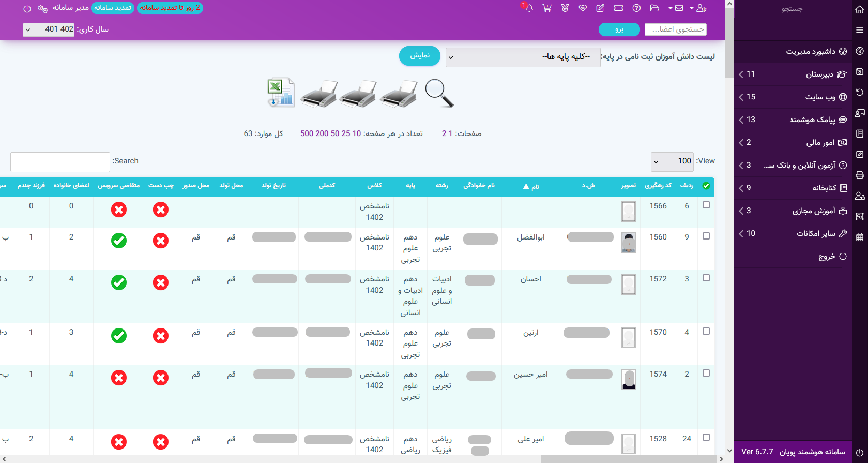This screenshot has height=463, width=868.
Task: Click the home icon in right strip
Action: tap(860, 9)
